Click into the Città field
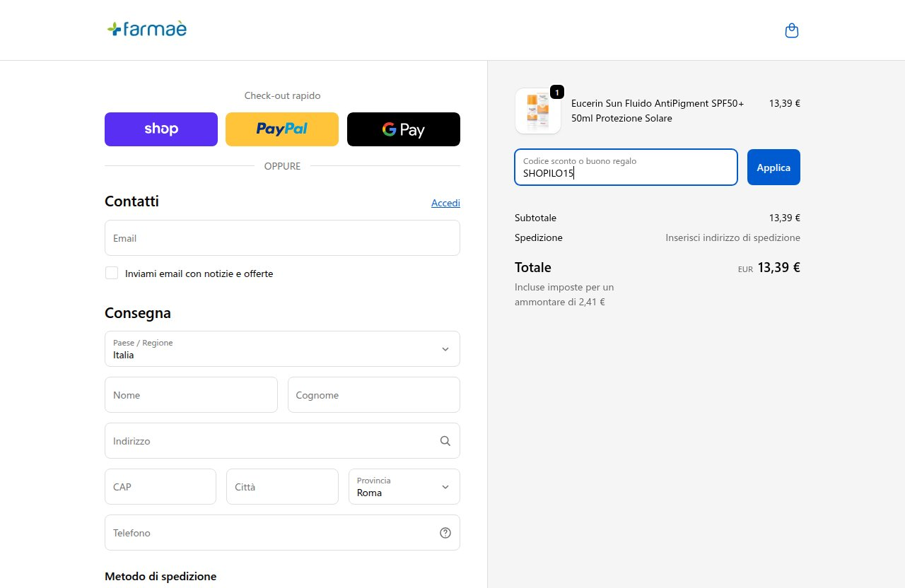 (x=282, y=487)
